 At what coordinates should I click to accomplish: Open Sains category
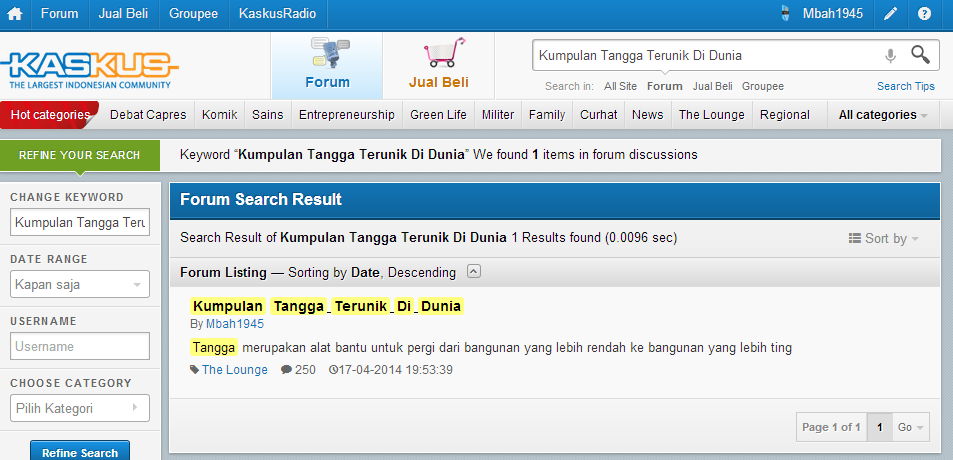point(268,115)
